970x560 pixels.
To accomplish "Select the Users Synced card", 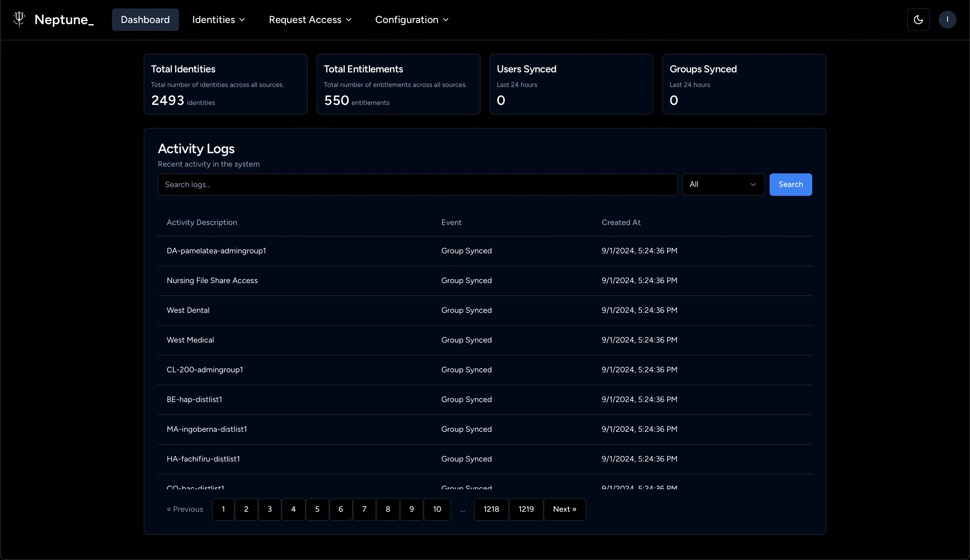I will pos(571,84).
